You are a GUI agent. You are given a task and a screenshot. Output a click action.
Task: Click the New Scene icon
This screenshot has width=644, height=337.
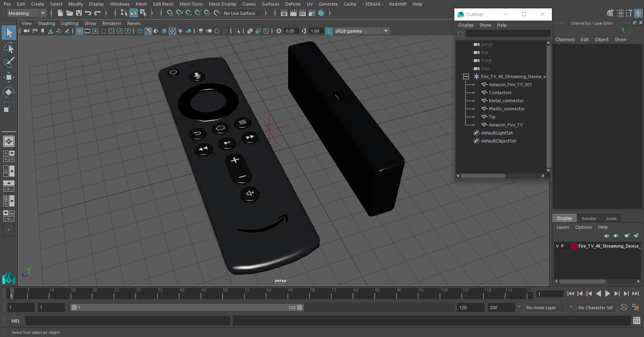tap(60, 13)
